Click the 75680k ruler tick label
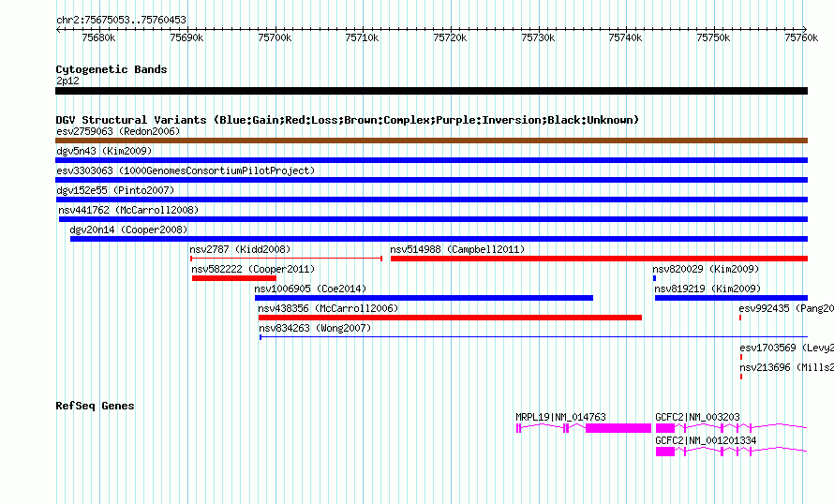The width and height of the screenshot is (834, 504). (99, 37)
